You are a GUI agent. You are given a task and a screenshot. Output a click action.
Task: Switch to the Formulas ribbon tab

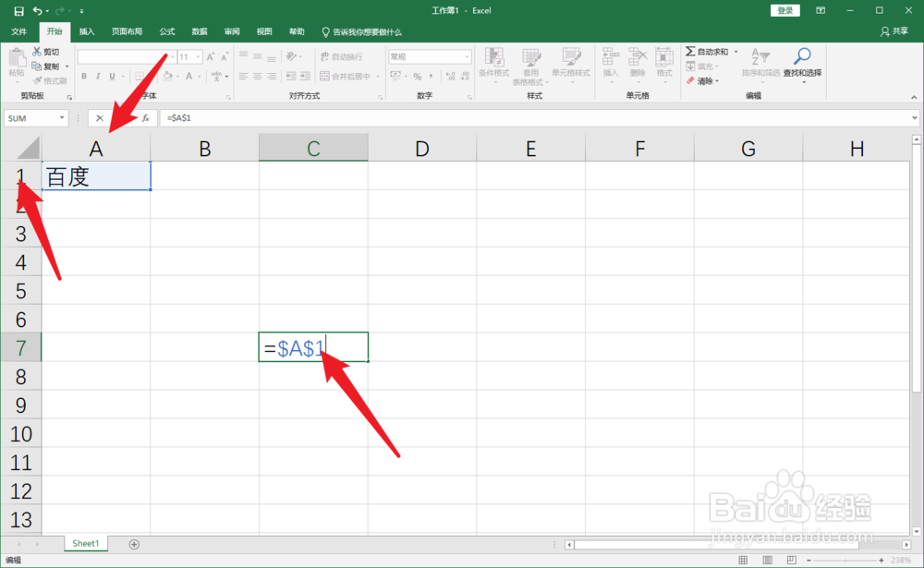point(166,30)
